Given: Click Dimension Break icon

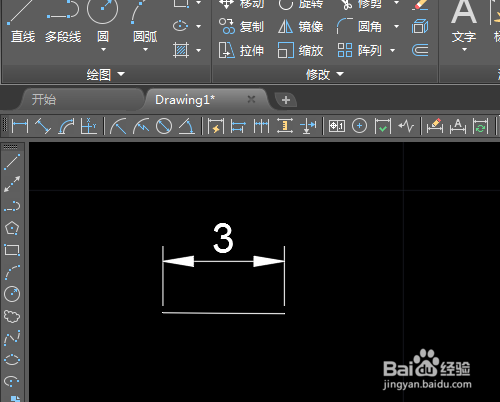Looking at the screenshot, I should point(308,127).
